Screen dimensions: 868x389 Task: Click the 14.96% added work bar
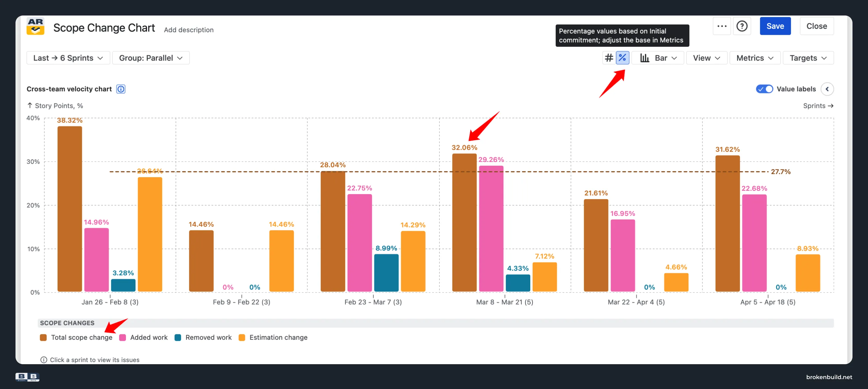point(96,260)
